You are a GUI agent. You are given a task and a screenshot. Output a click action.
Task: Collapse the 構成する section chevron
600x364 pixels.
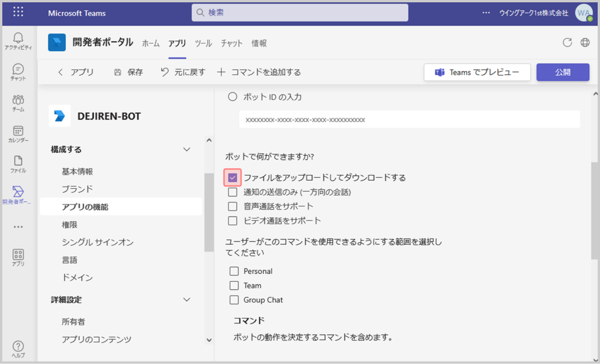187,150
